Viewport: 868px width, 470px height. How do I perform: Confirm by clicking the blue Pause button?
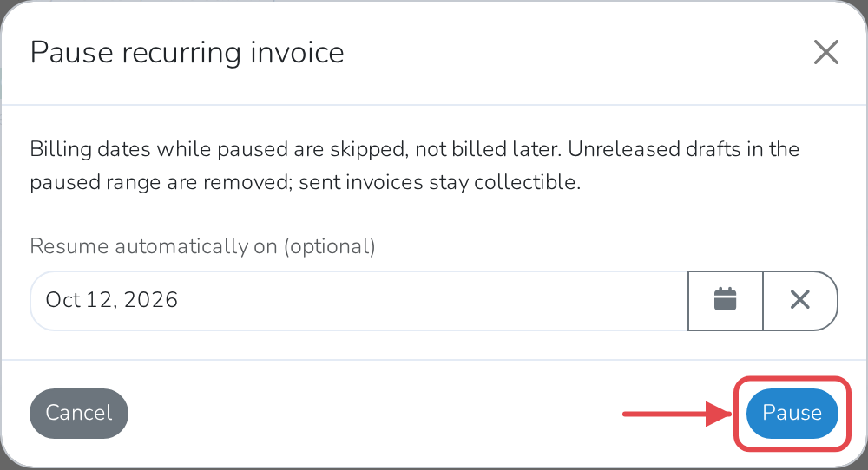coord(792,413)
